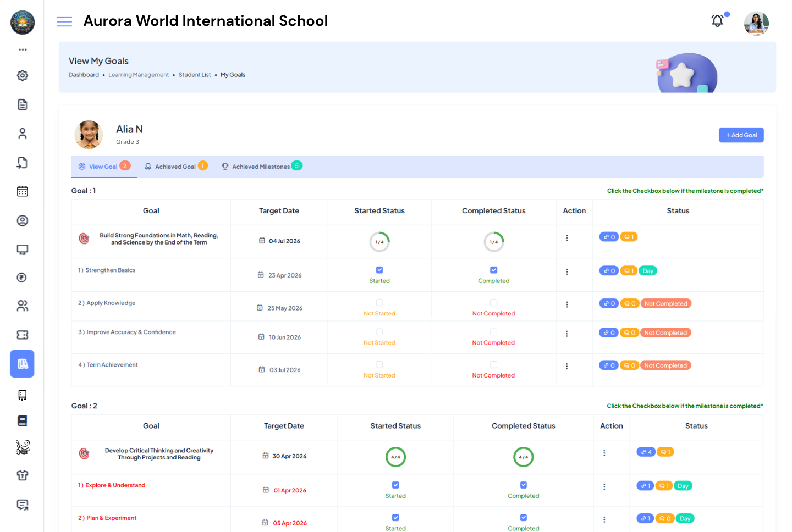Click Goal 1 started progress ring 1/4
Image resolution: width=792 pixels, height=532 pixels.
tap(380, 242)
